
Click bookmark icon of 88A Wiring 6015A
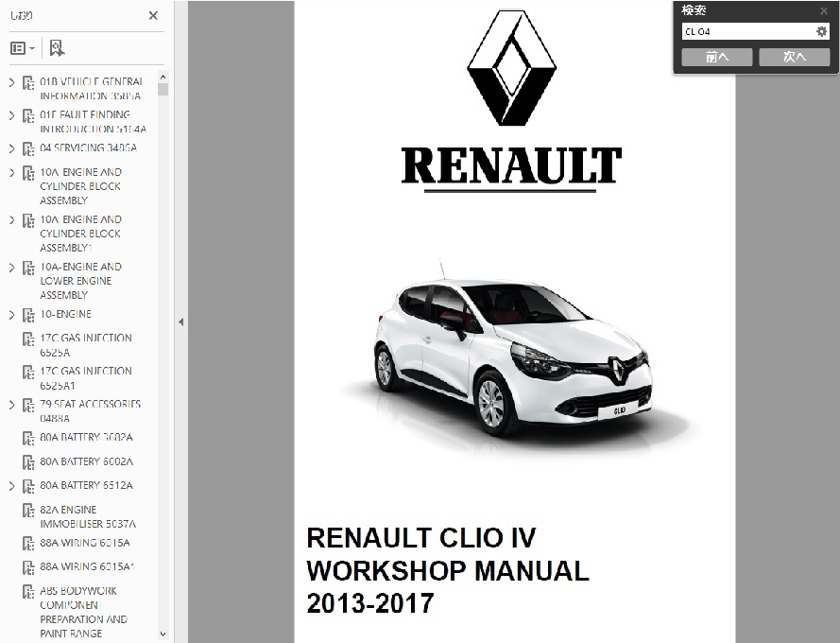point(28,544)
